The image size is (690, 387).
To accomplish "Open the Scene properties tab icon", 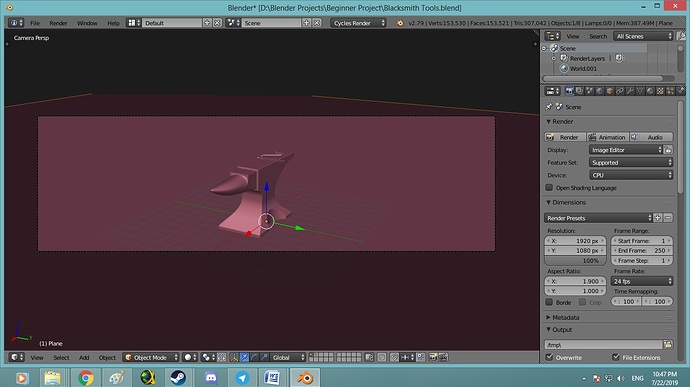I will (590, 91).
